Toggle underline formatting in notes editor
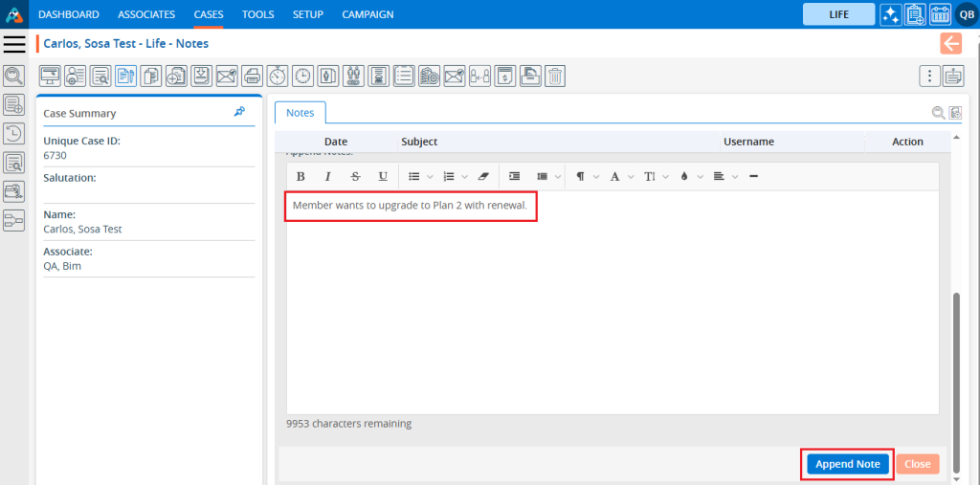This screenshot has width=980, height=485. (383, 176)
